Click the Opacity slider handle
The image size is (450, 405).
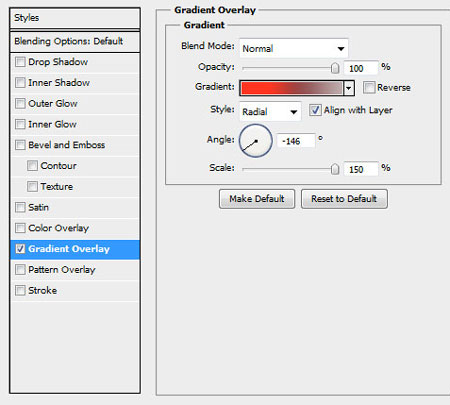(335, 68)
